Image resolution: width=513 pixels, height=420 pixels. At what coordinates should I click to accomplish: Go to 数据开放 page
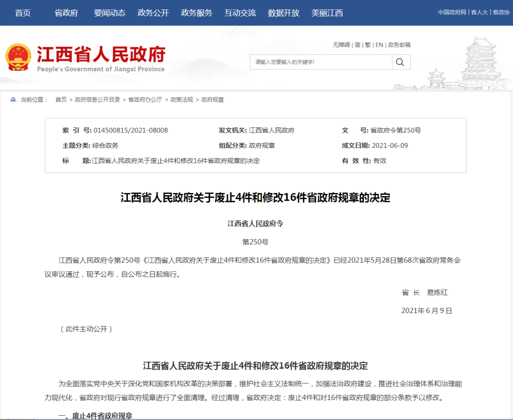tap(284, 13)
